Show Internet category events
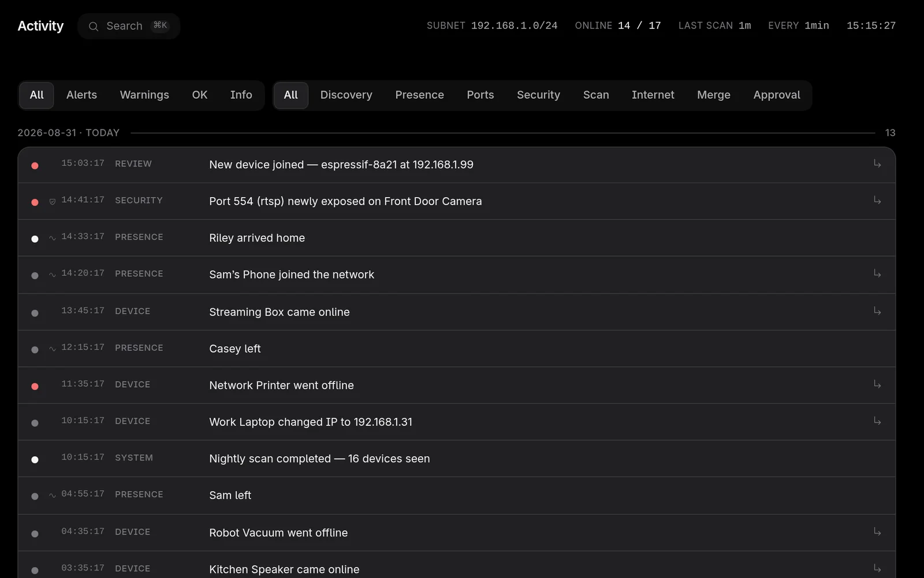924x578 pixels. (653, 95)
